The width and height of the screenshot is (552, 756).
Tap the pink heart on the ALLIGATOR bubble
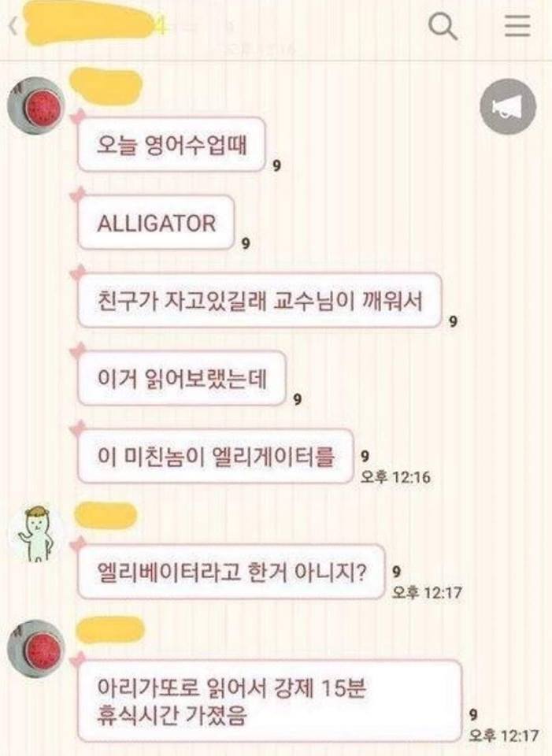point(77,195)
